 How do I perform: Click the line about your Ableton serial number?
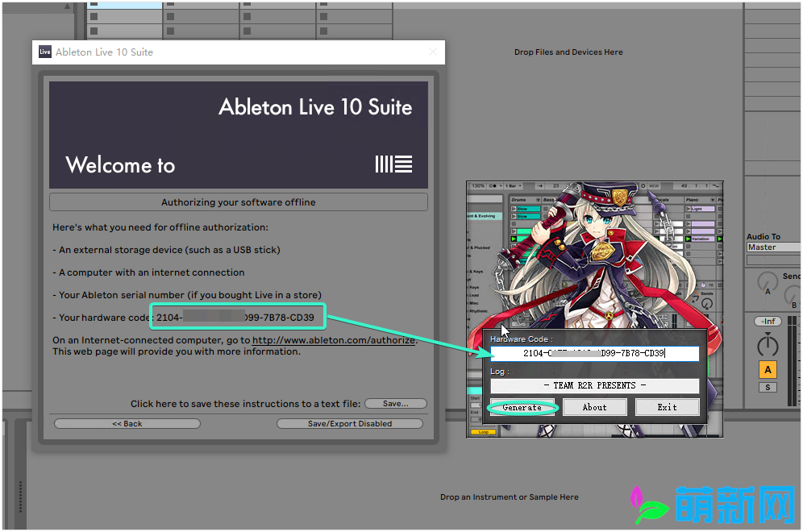click(187, 295)
